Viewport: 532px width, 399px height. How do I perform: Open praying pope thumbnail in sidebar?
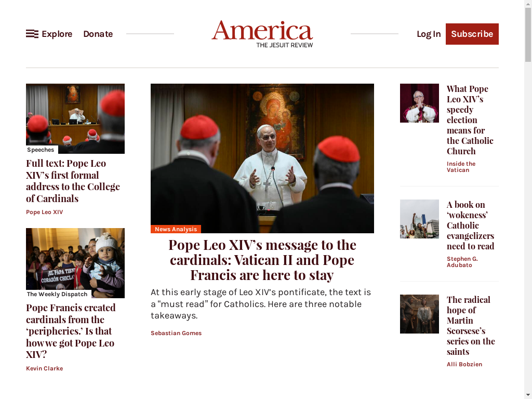[419, 103]
